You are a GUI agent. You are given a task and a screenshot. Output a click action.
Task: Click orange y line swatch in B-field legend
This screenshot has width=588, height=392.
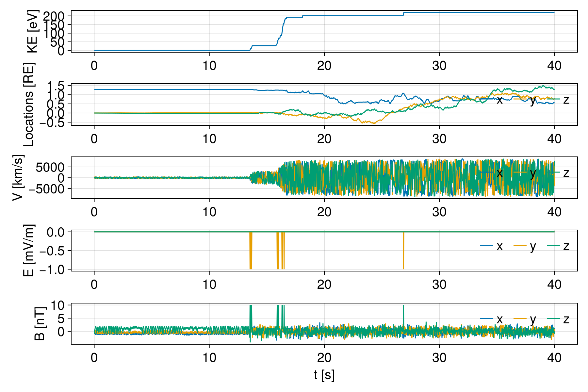520,318
